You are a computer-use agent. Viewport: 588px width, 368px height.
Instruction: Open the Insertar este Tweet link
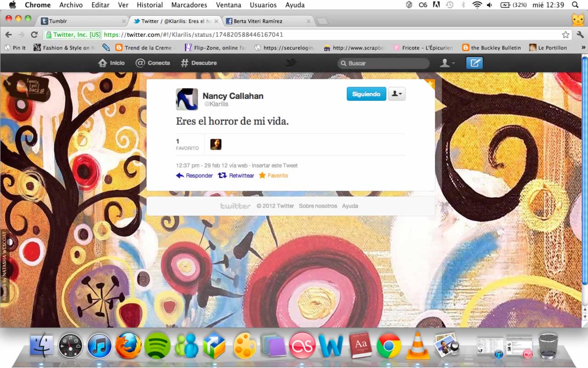[274, 166]
